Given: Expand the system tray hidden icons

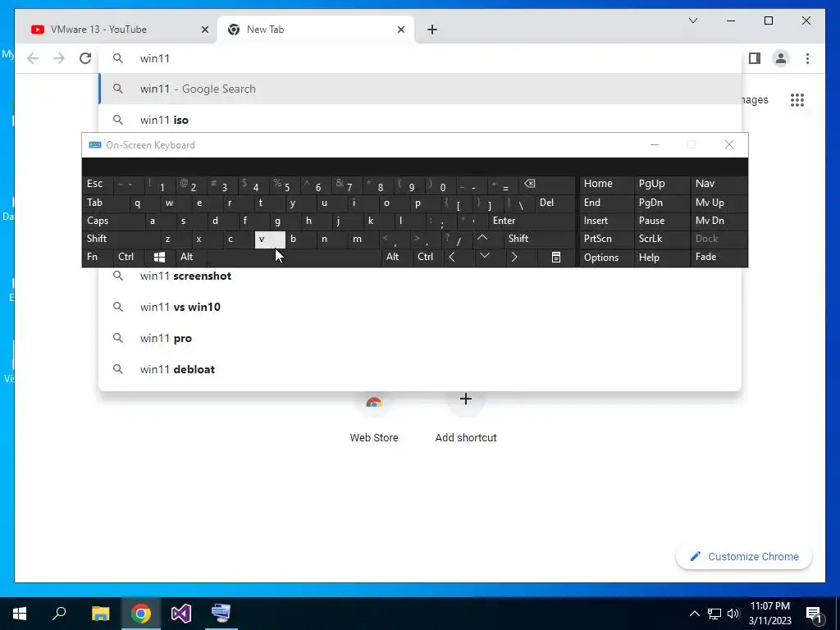Looking at the screenshot, I should click(694, 614).
